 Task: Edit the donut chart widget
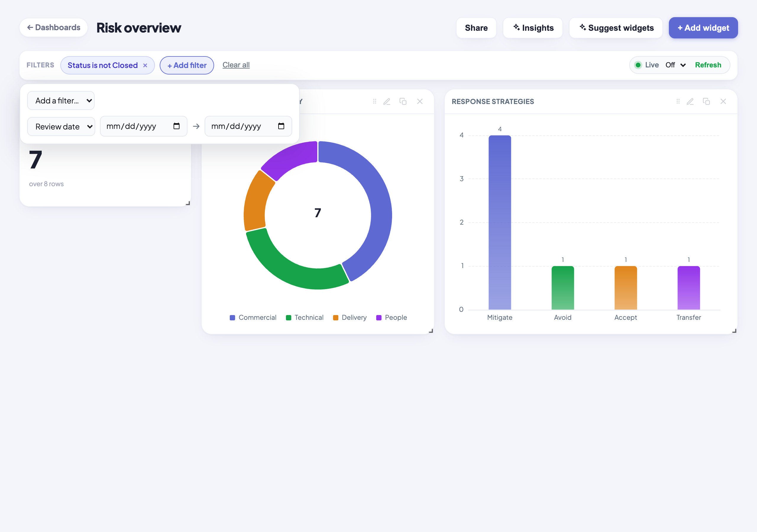[387, 101]
